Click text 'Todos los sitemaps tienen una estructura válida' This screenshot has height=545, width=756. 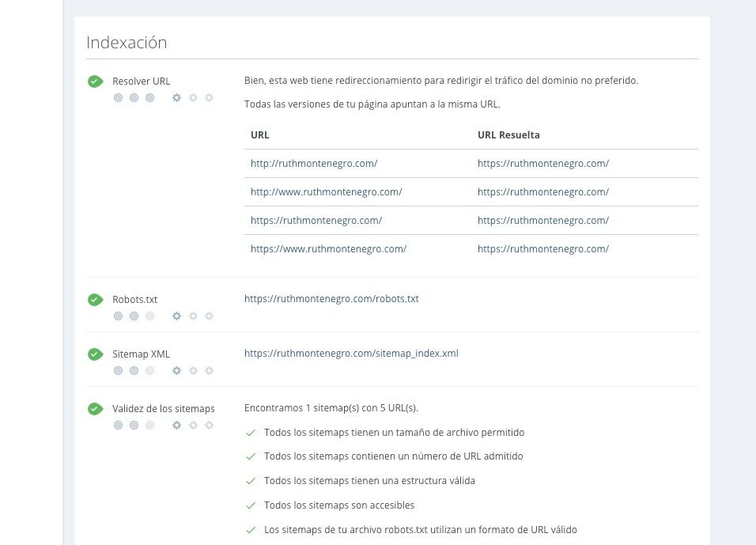click(370, 481)
